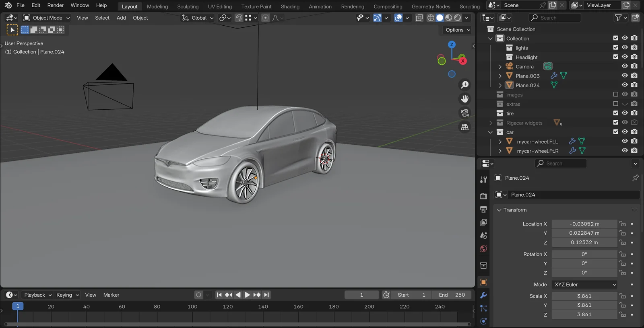Open the Playback dropdown menu
Image resolution: width=644 pixels, height=328 pixels.
[x=38, y=295]
